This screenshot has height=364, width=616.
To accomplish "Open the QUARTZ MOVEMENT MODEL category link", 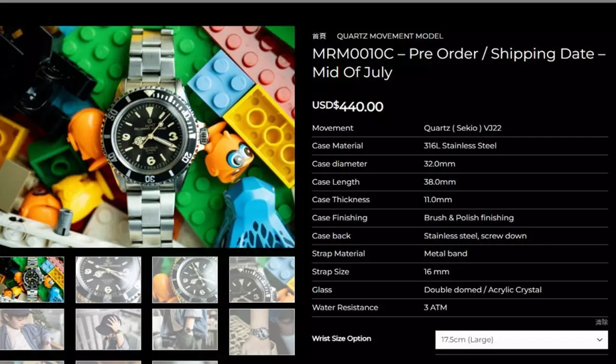I will pyautogui.click(x=390, y=36).
